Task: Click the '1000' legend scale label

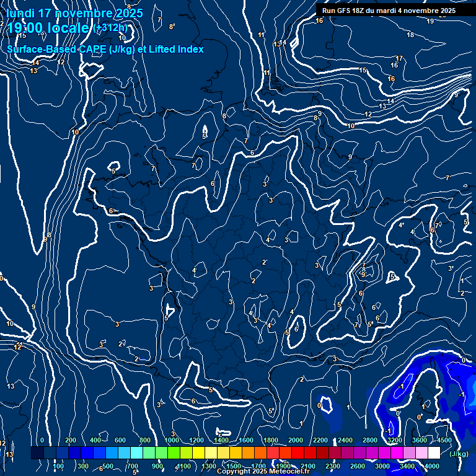Action: click(172, 440)
